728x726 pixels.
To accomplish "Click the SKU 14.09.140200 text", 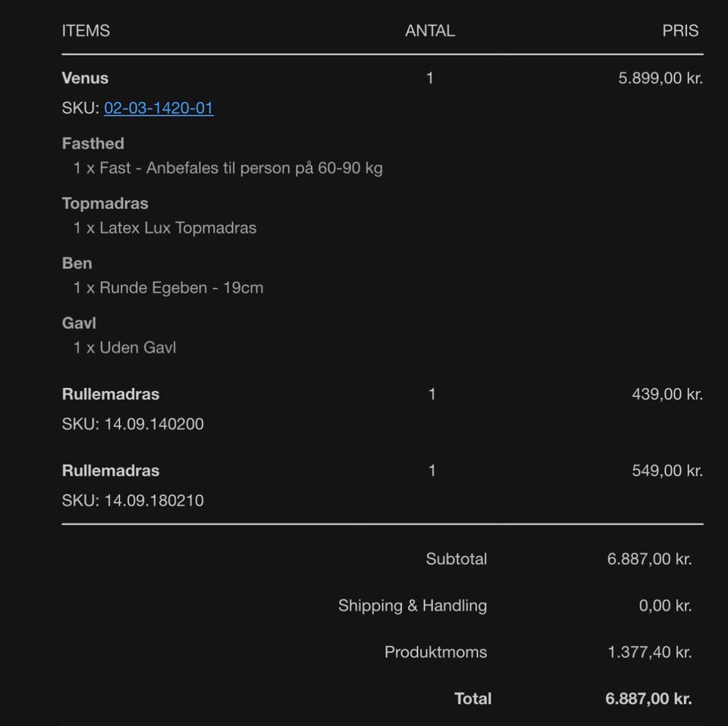I will click(x=133, y=424).
